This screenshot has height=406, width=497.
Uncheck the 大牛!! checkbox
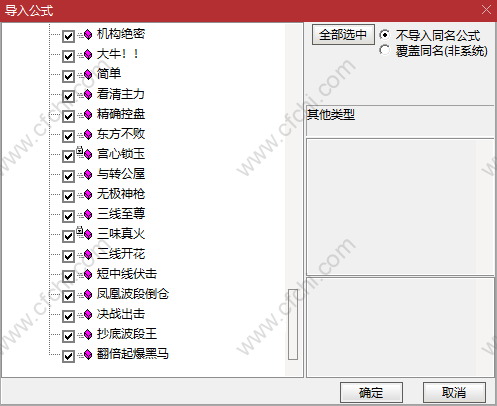pos(68,56)
